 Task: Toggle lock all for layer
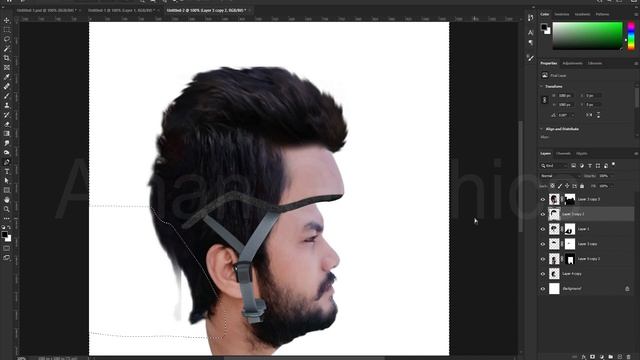click(582, 186)
